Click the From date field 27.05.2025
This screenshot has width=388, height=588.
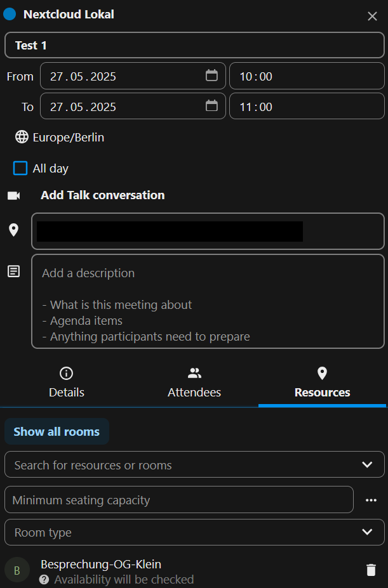click(x=133, y=76)
